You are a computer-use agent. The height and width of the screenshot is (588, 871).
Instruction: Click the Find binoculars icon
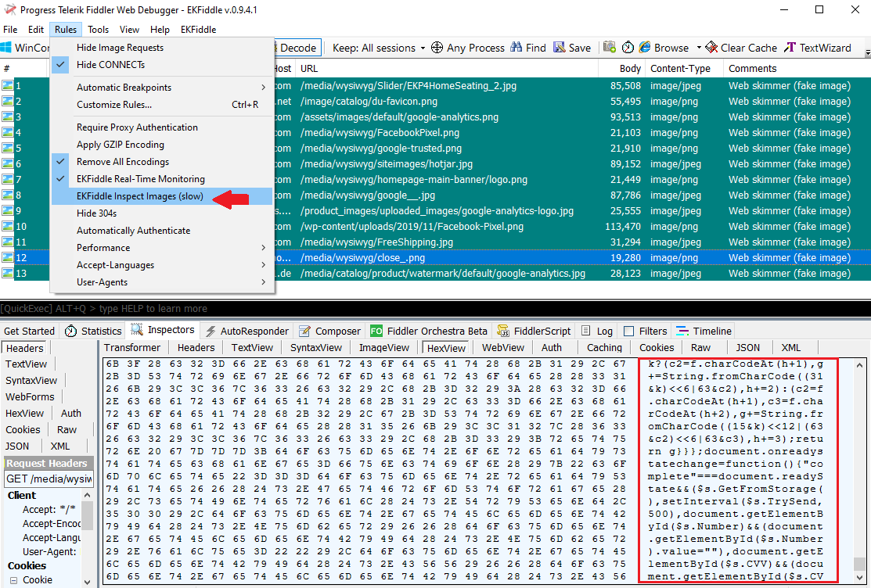click(x=516, y=48)
